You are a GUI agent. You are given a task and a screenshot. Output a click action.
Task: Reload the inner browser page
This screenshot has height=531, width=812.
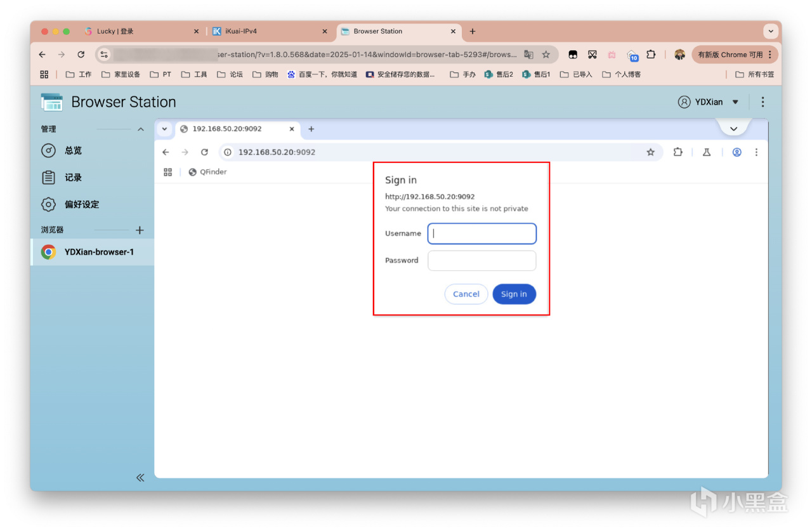click(x=204, y=152)
